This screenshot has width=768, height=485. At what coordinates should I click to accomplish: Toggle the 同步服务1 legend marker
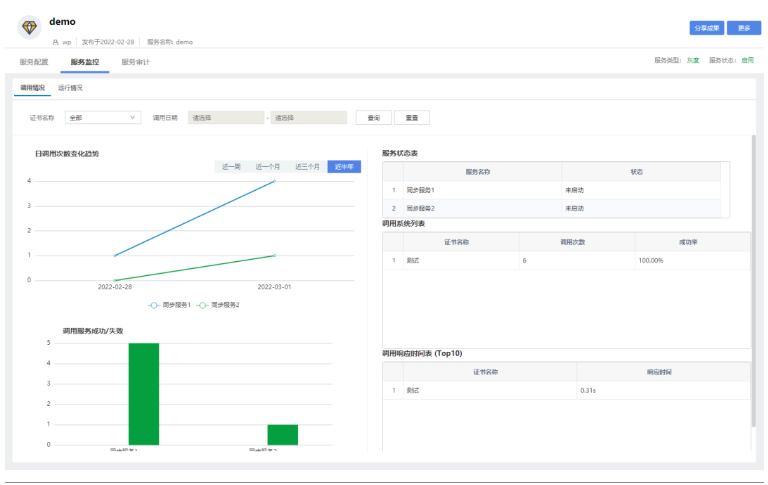(x=155, y=305)
